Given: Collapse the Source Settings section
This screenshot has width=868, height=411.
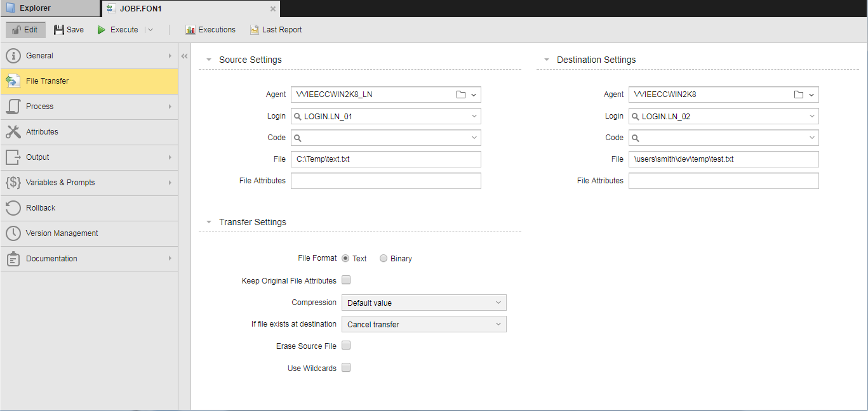Looking at the screenshot, I should (x=209, y=60).
